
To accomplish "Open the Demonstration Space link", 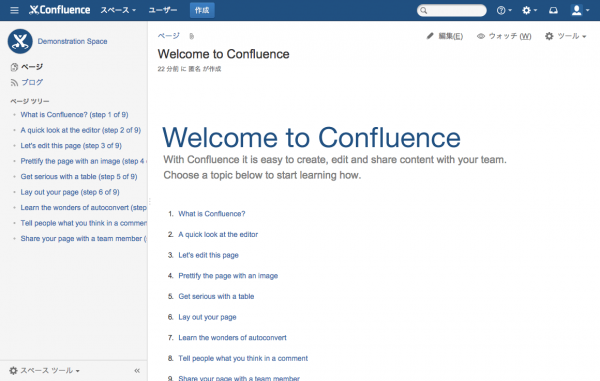I will (x=72, y=41).
